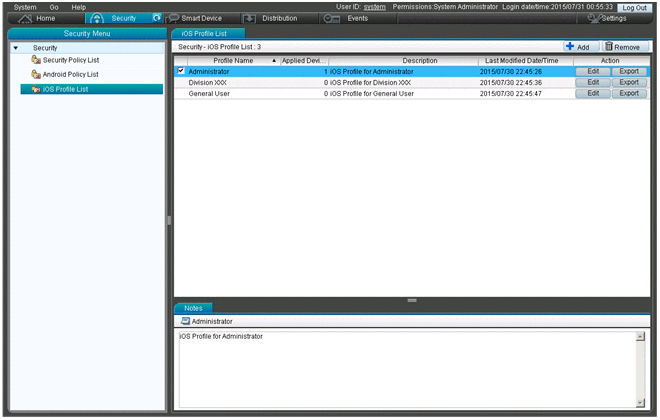Open Smart Device via its phone icon
The image size is (660, 420).
tap(172, 19)
